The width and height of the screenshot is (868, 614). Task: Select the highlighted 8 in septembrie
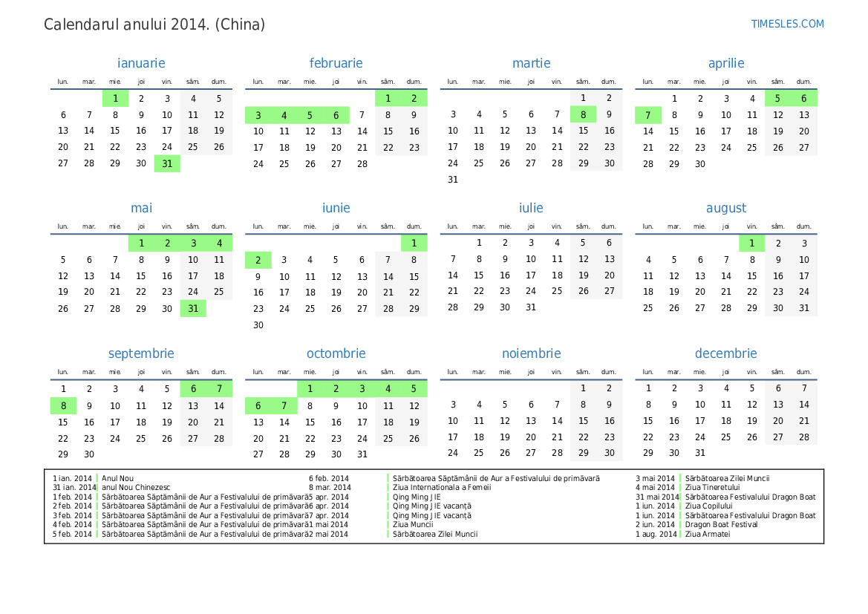click(63, 406)
